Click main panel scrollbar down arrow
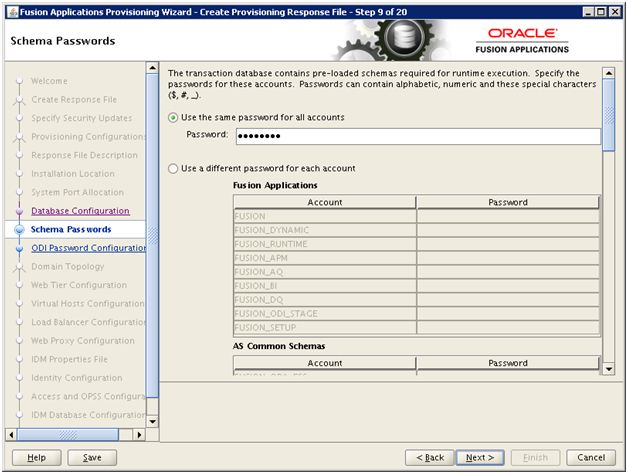This screenshot has width=628, height=474. (x=609, y=369)
